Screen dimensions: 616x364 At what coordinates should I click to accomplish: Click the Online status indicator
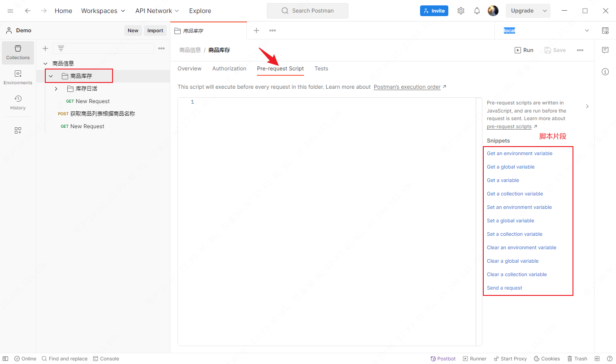(25, 359)
